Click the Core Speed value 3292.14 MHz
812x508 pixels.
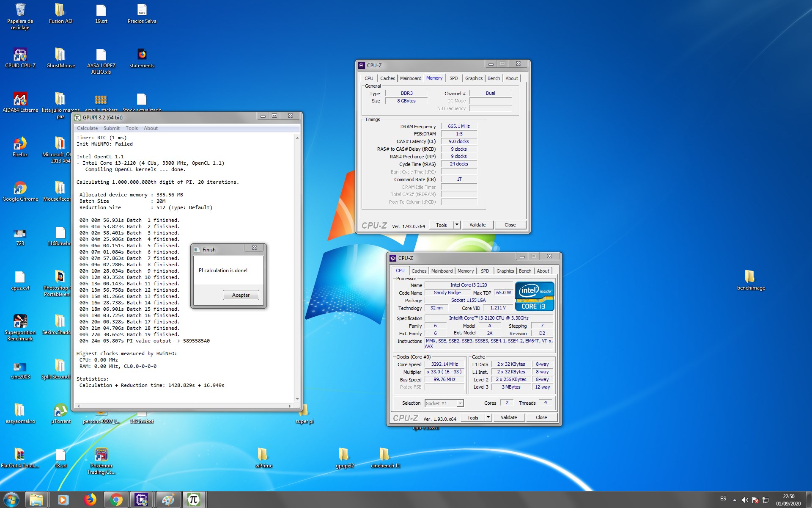[x=444, y=364]
